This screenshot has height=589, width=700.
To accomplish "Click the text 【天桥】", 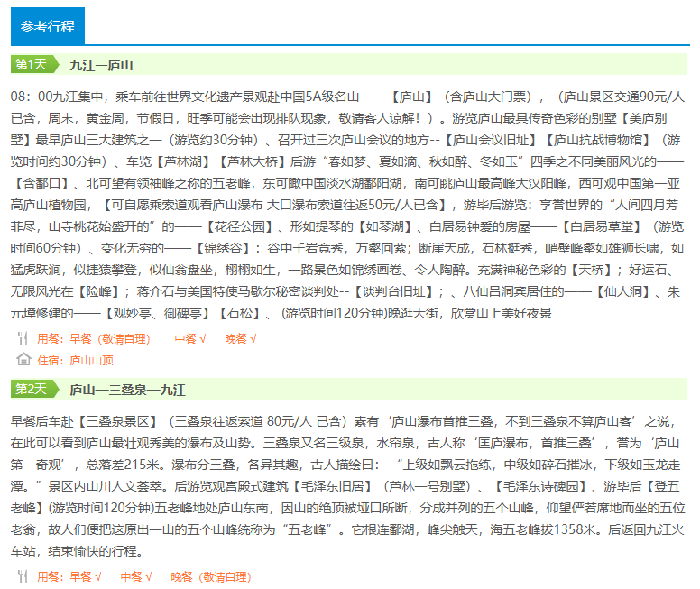I will point(592,270).
